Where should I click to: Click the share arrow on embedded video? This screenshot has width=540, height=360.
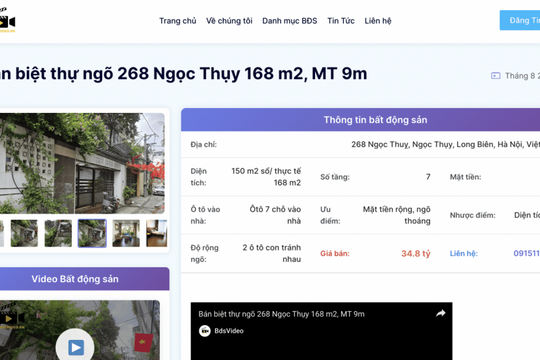(441, 313)
